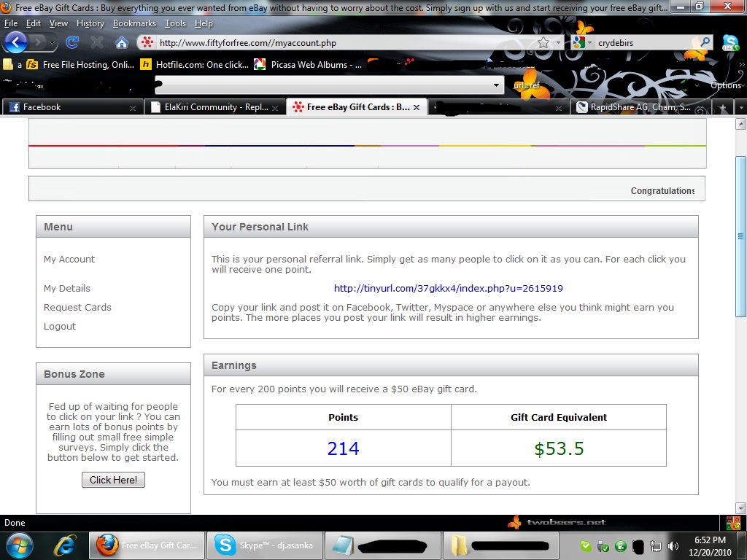Open the Bookmarks menu
747x560 pixels.
(134, 23)
